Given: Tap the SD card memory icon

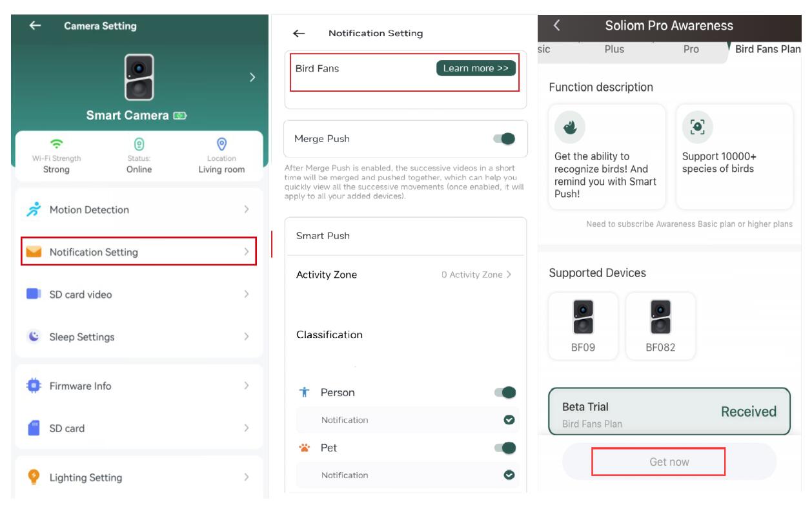Looking at the screenshot, I should point(34,428).
